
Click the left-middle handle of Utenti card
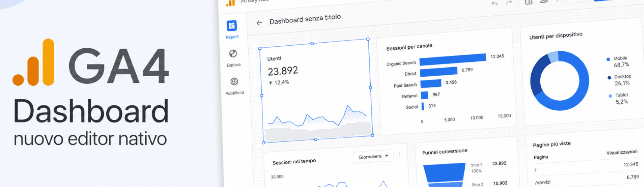(262, 96)
